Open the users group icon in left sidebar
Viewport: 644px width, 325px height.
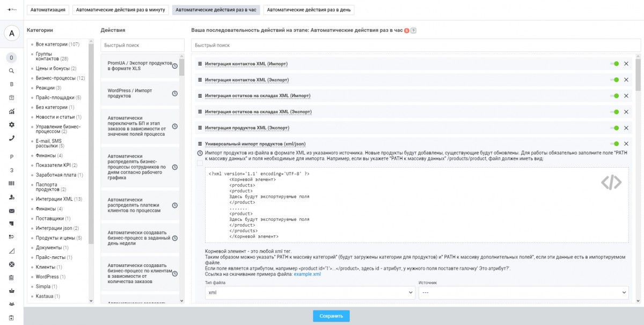pos(12,304)
